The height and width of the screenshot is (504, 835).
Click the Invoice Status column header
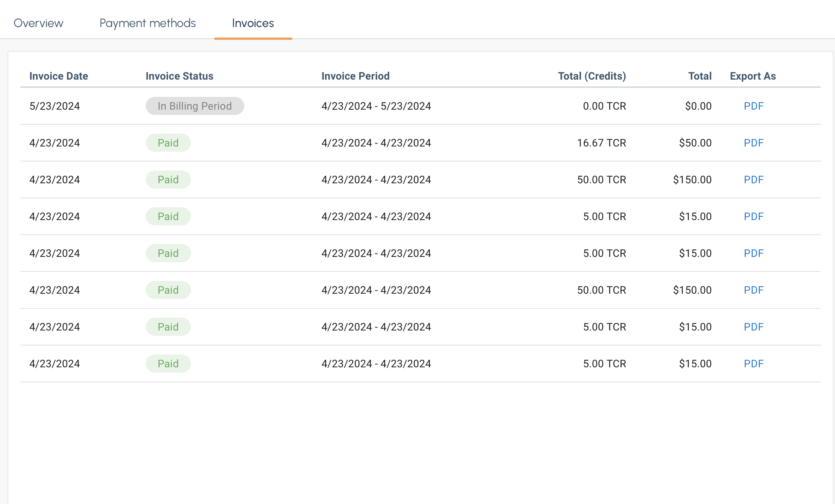[179, 76]
